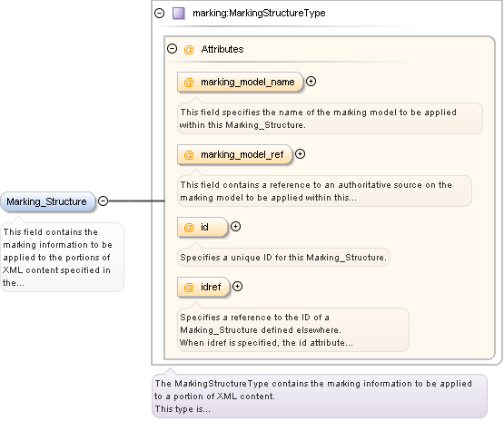Image resolution: width=504 pixels, height=421 pixels.
Task: Click the @ icon on marking_model_ref attribute
Action: [189, 155]
